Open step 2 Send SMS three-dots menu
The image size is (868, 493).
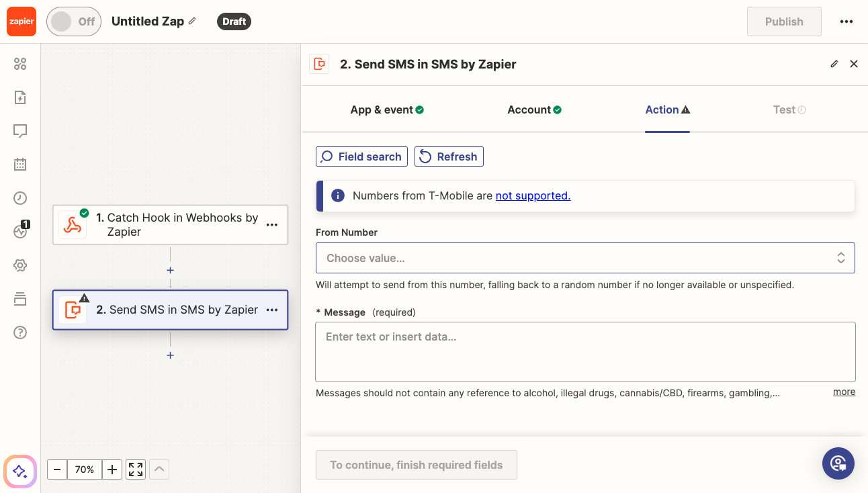pyautogui.click(x=272, y=310)
